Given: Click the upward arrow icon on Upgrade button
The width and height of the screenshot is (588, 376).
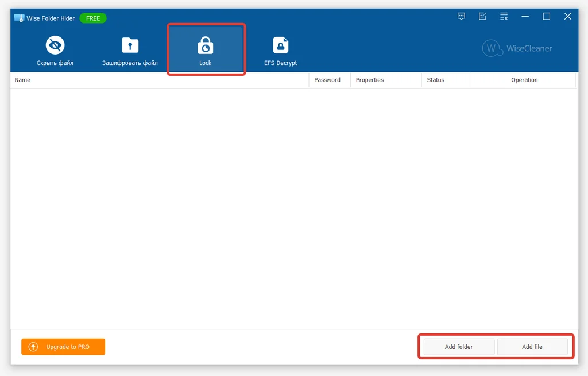Looking at the screenshot, I should click(33, 347).
